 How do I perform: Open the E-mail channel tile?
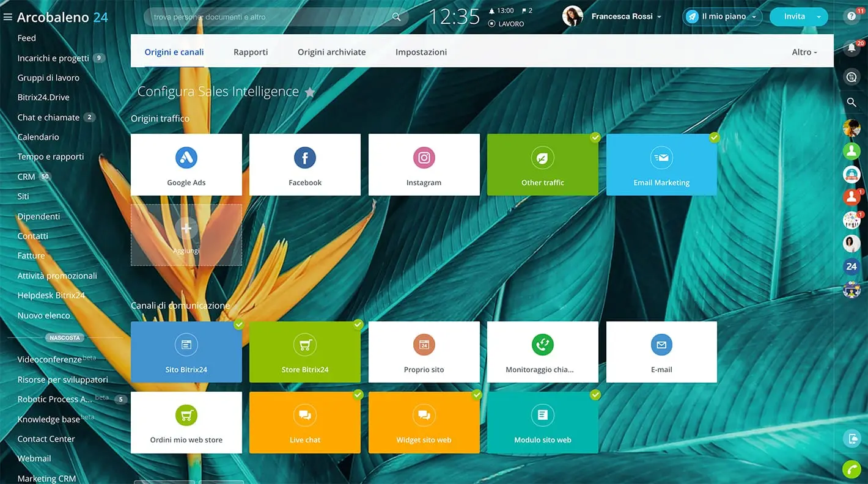click(661, 352)
